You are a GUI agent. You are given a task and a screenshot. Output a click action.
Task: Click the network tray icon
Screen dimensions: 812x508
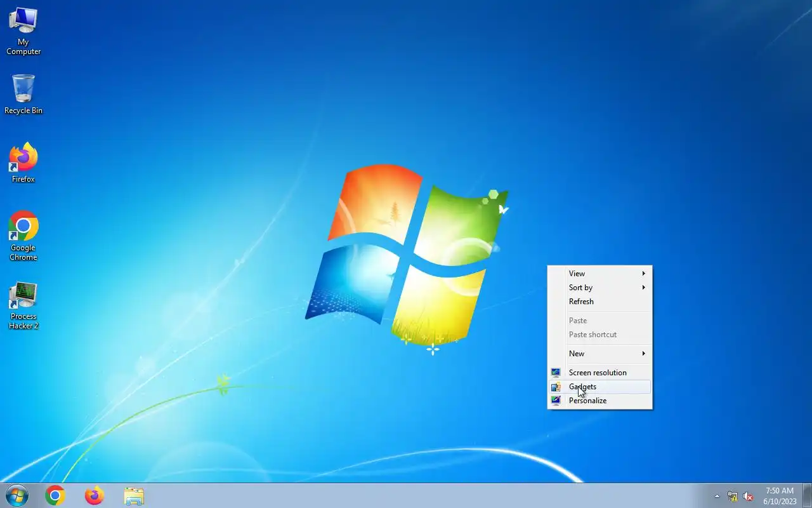pos(733,496)
